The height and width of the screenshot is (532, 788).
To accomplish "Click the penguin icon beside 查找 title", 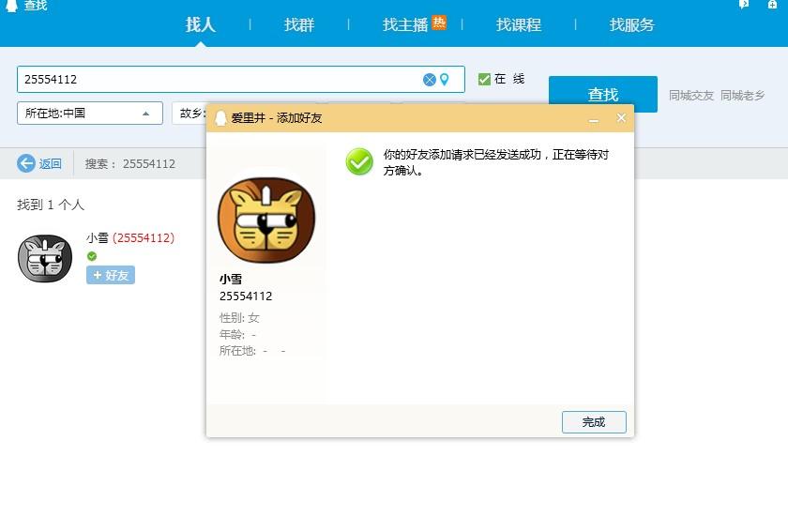I will 11,5.
